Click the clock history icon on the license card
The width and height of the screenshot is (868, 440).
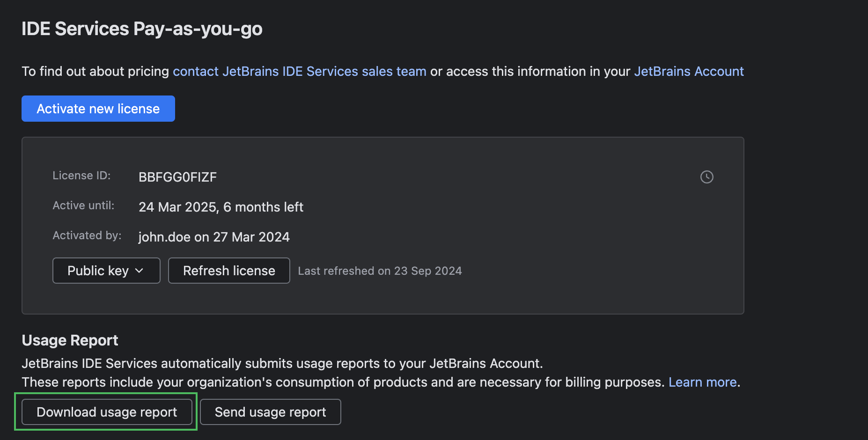[707, 177]
